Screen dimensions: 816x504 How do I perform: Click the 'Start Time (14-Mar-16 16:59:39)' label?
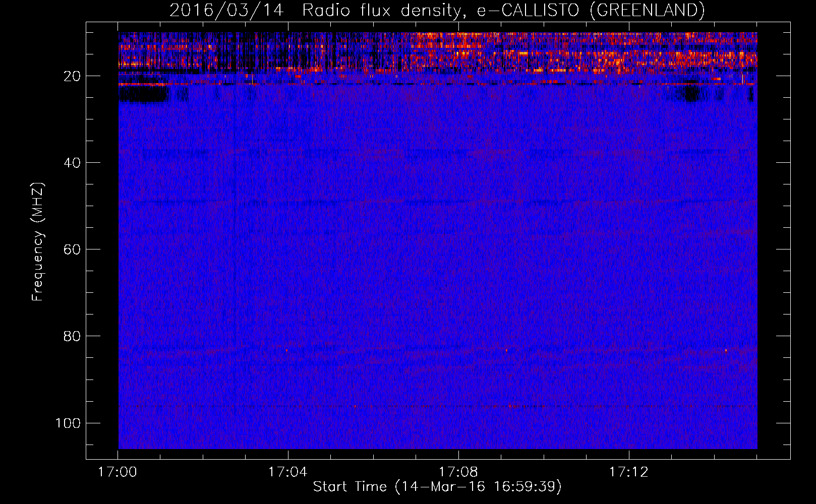click(x=437, y=487)
